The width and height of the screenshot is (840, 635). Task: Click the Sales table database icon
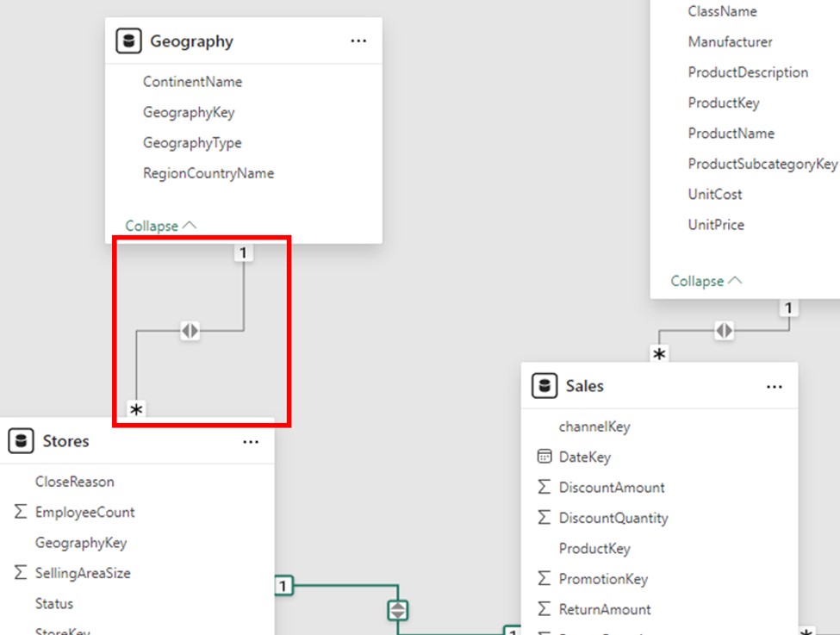(544, 386)
